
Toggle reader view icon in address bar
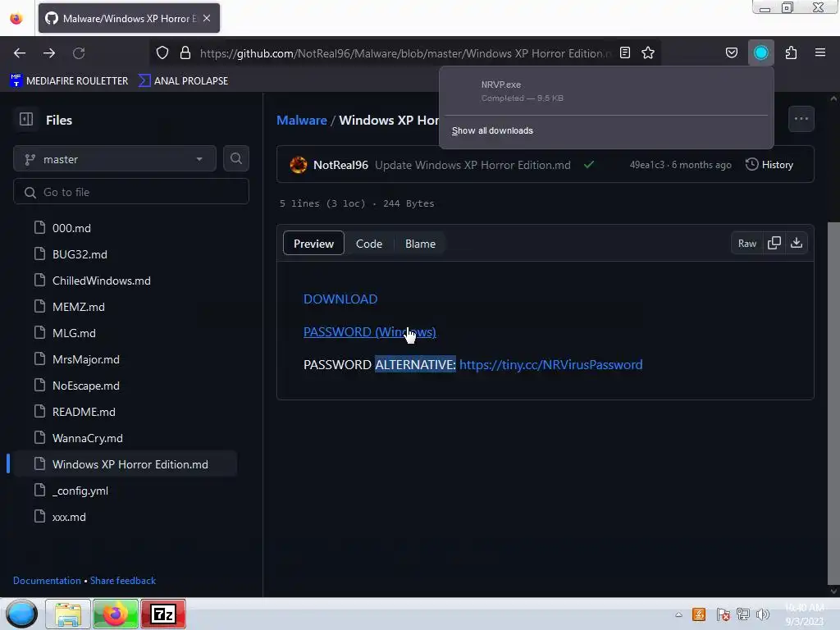(624, 52)
